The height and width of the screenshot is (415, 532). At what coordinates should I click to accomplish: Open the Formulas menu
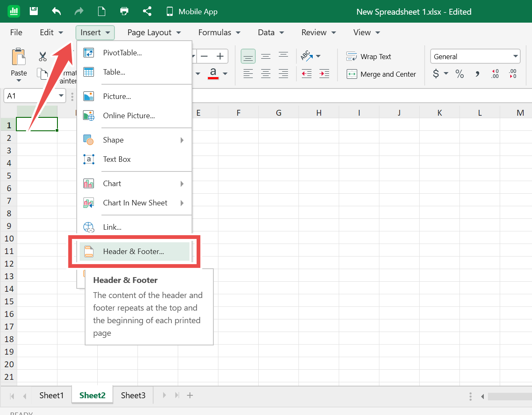click(219, 32)
